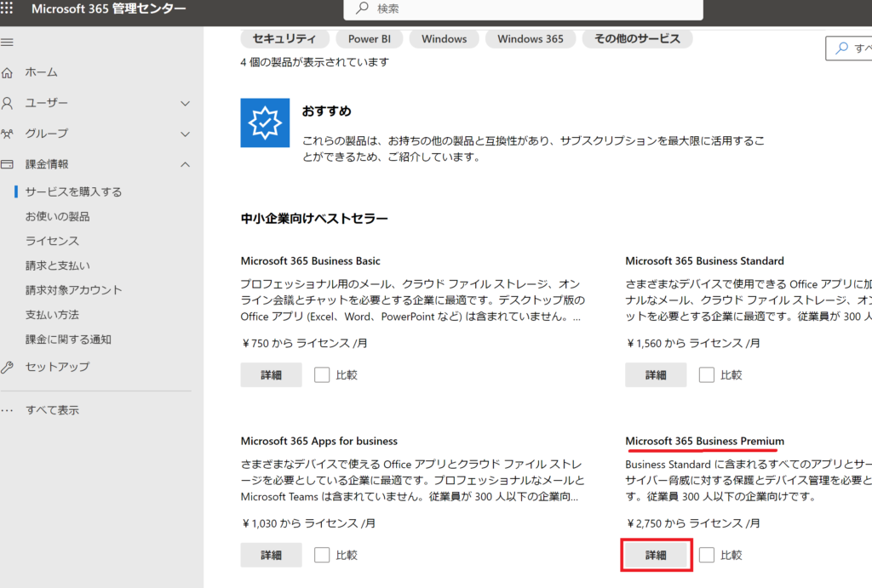872x588 pixels.
Task: Click the Microsoft 365 Business Basic title
Action: [310, 260]
